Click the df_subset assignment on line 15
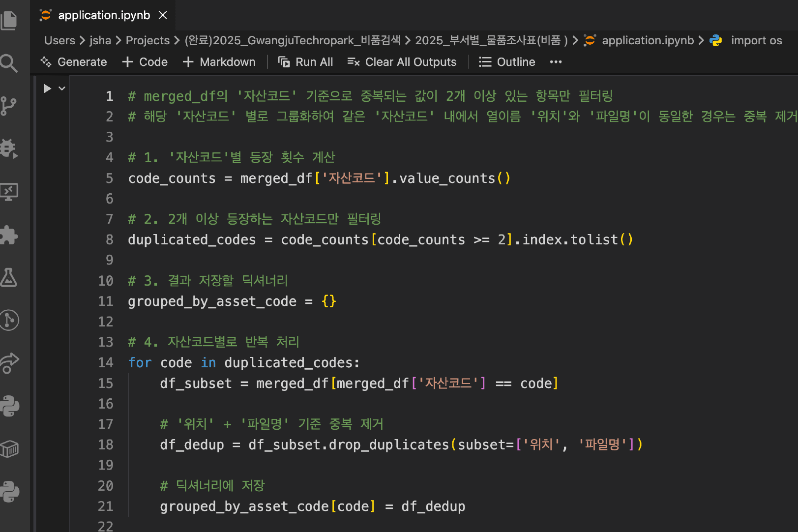This screenshot has width=798, height=532. [359, 383]
